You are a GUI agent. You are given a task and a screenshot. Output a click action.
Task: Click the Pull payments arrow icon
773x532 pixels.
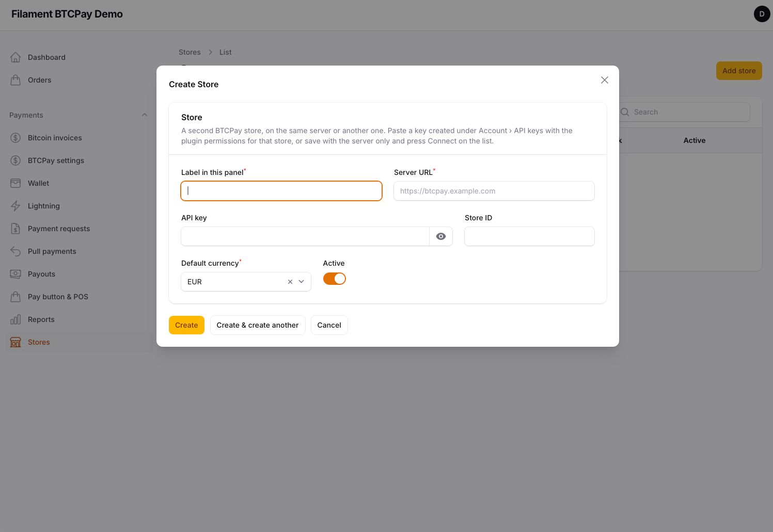click(15, 251)
